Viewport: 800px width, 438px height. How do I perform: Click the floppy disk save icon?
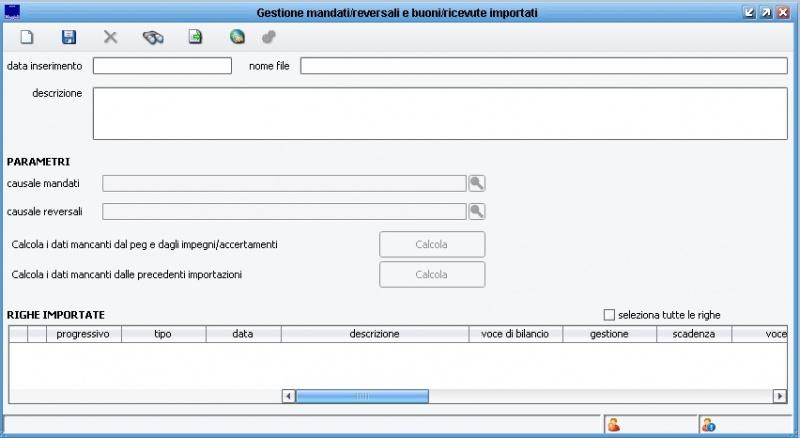pyautogui.click(x=69, y=38)
